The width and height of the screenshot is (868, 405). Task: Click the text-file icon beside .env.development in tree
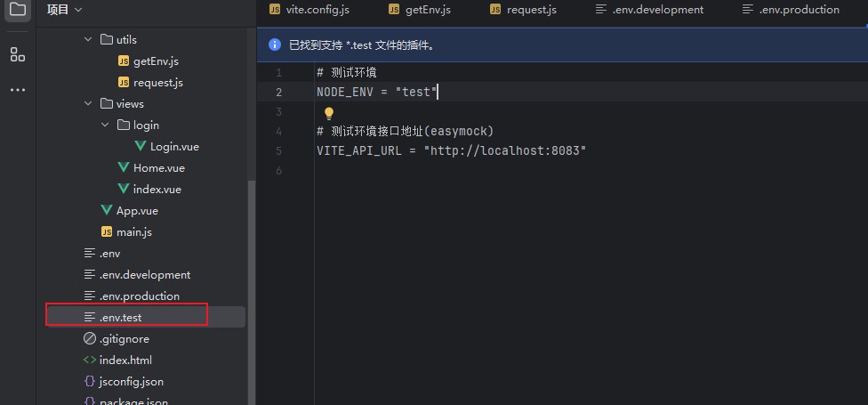(90, 275)
